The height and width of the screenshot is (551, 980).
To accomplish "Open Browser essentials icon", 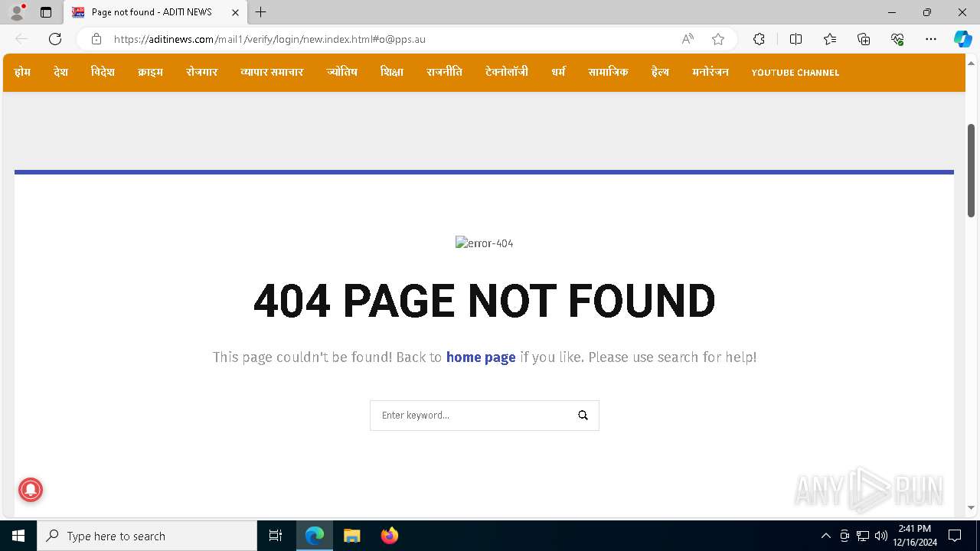I will pyautogui.click(x=897, y=39).
